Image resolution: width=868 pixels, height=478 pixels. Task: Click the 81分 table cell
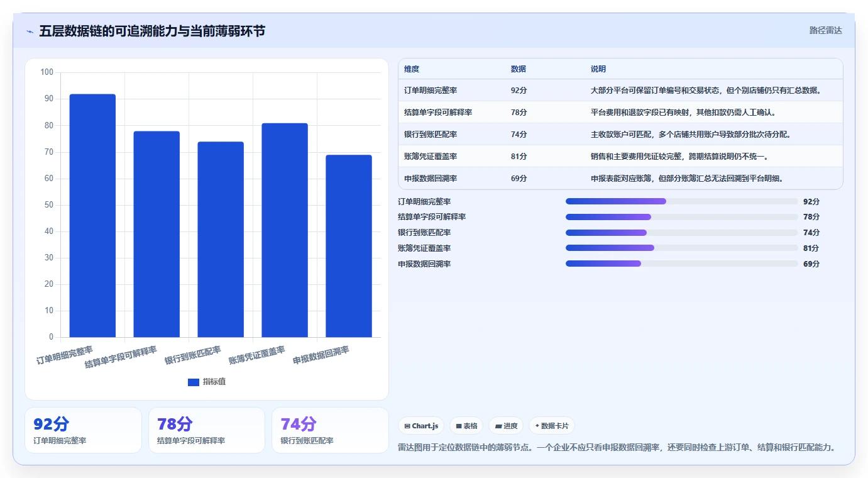pos(519,157)
